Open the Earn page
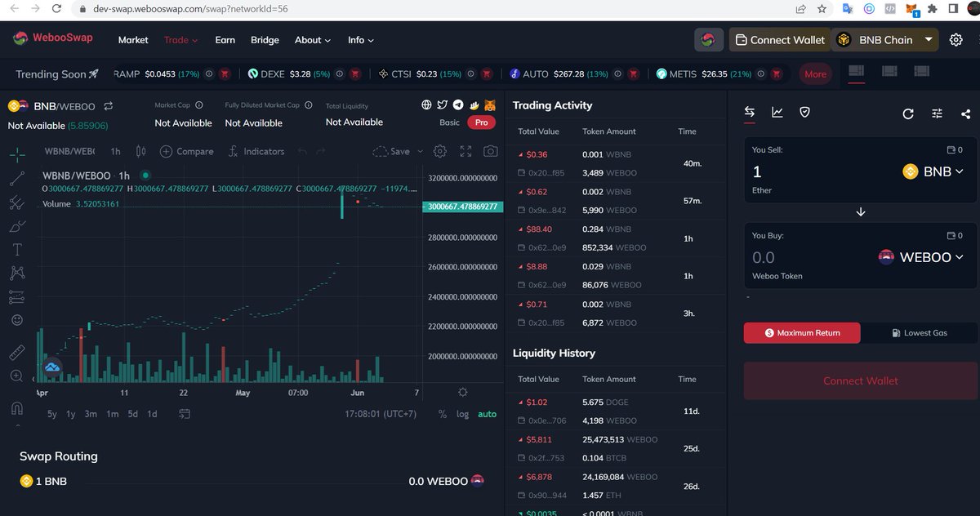 coord(225,40)
